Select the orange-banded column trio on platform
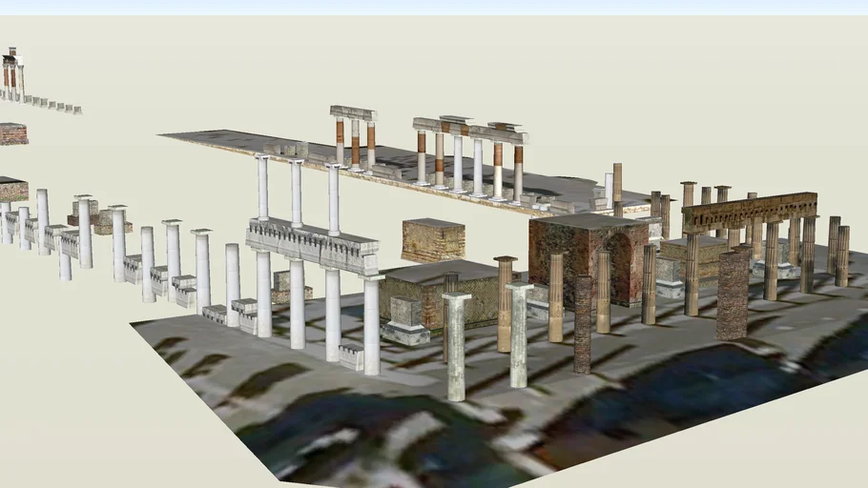 (354, 137)
